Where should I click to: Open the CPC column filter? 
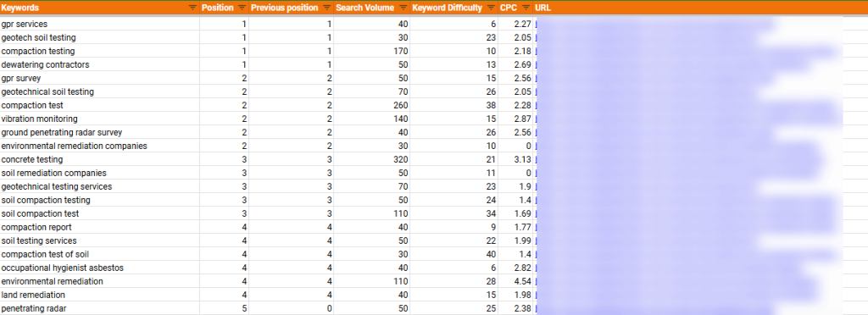pos(526,8)
